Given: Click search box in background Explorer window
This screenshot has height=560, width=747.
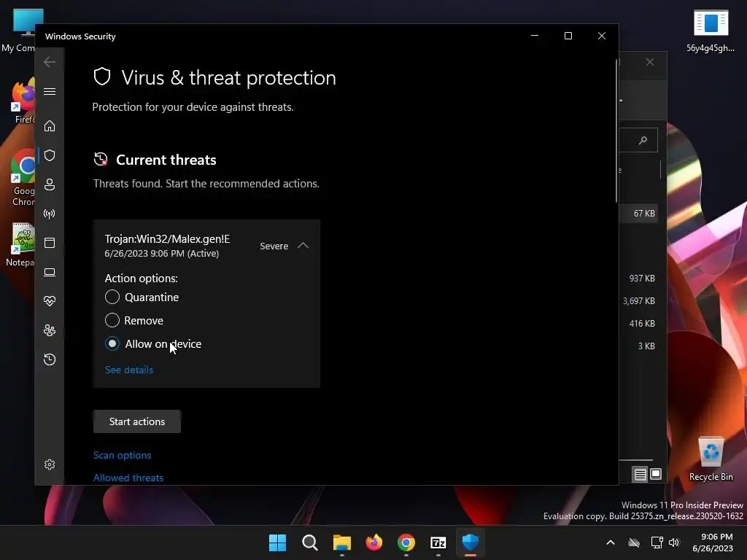Looking at the screenshot, I should pyautogui.click(x=638, y=140).
